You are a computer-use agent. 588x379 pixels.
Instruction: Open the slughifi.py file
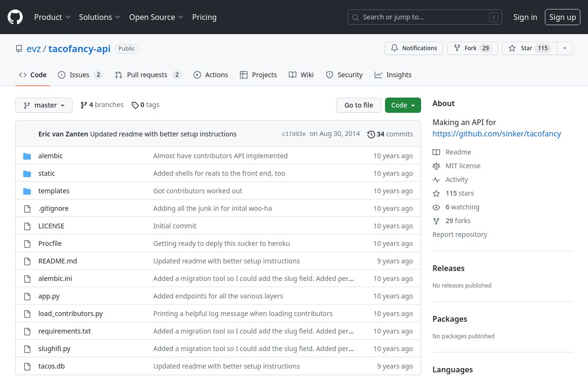point(55,349)
